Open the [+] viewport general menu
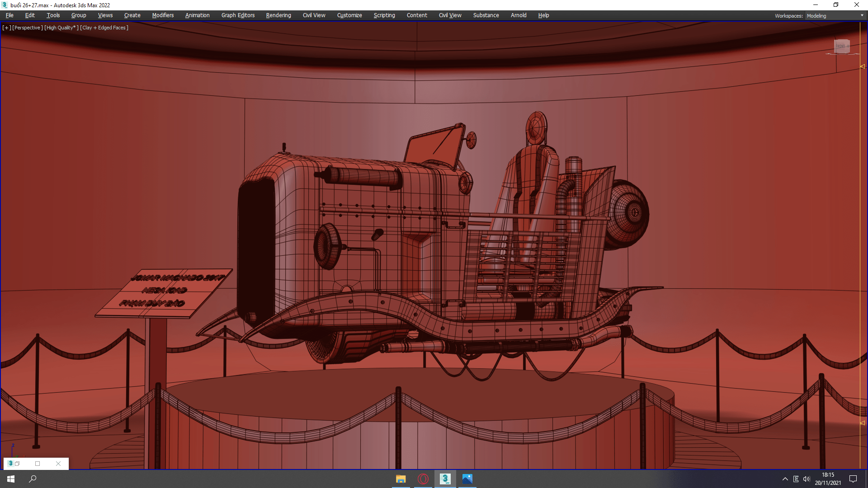868x488 pixels. (x=6, y=28)
